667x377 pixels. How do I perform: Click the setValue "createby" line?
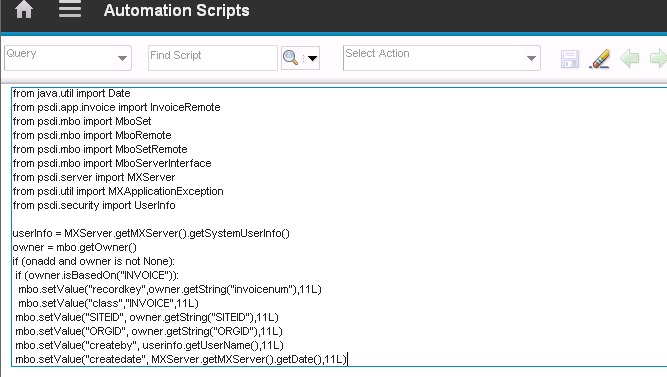(149, 346)
